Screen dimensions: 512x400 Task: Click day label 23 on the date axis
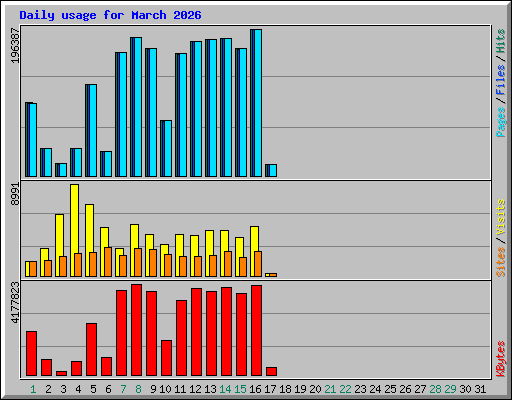(x=360, y=389)
